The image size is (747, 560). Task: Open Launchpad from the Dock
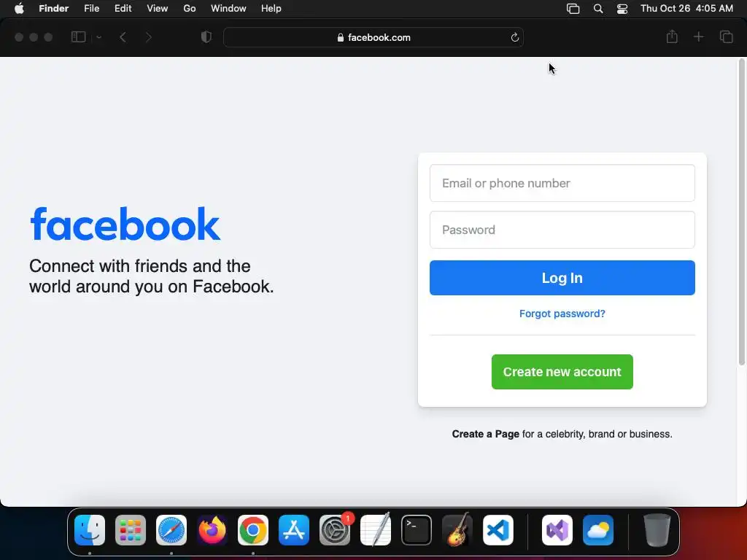pyautogui.click(x=131, y=530)
